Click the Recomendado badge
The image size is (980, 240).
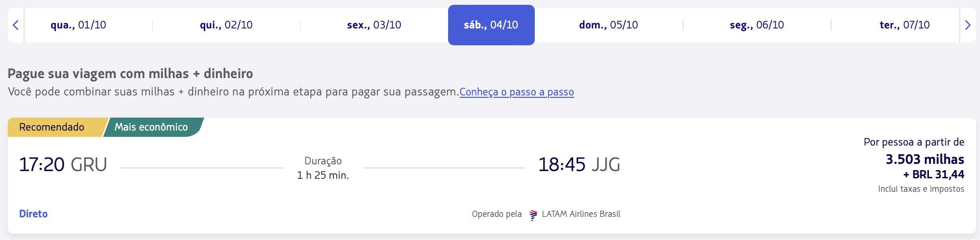(x=52, y=127)
